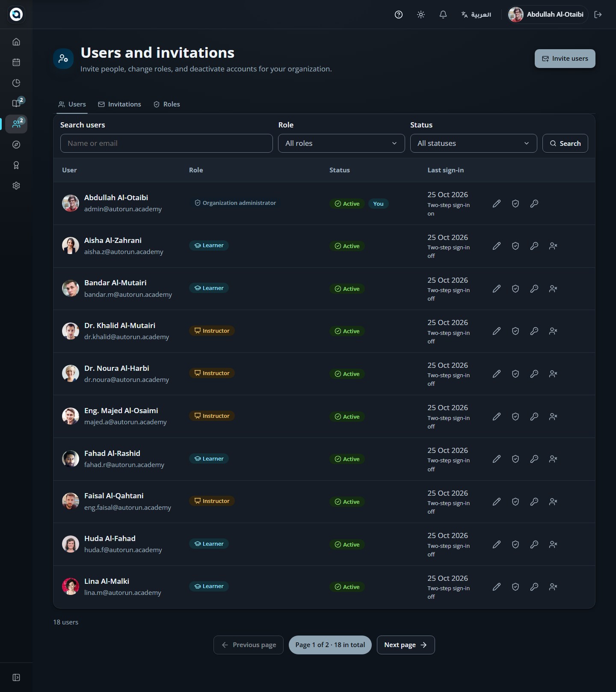Toggle light theme with sun icon

(421, 15)
